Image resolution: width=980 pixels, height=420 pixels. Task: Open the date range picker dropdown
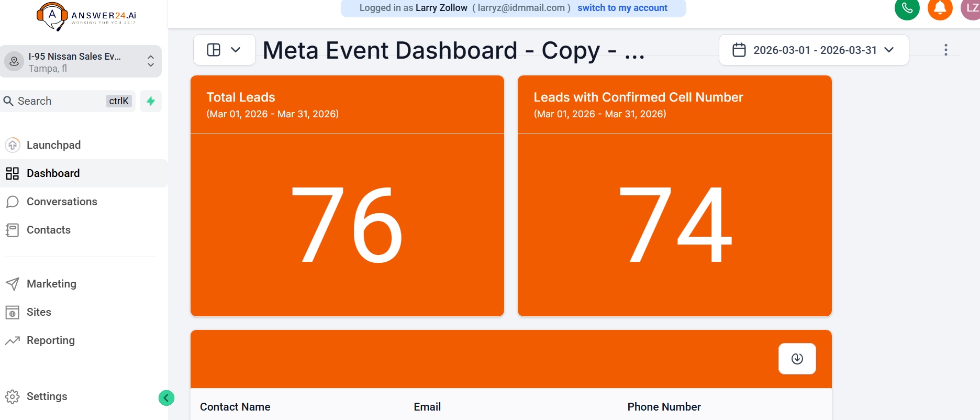click(814, 50)
